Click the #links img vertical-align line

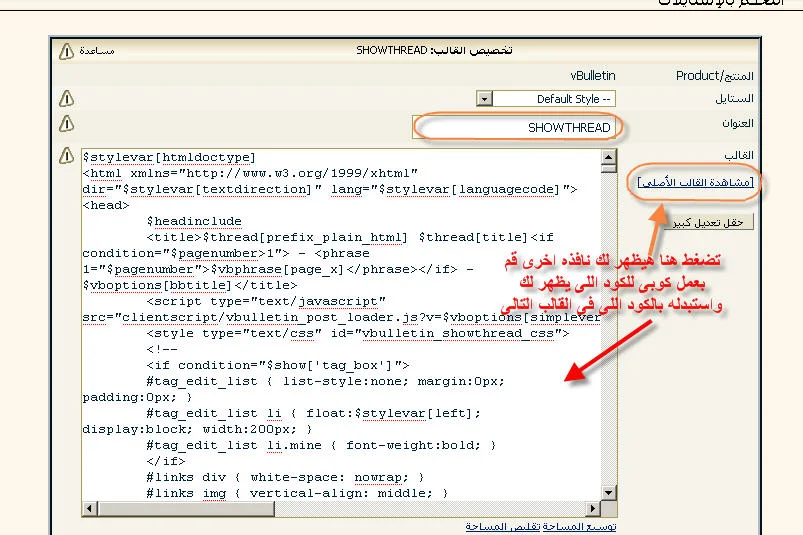(x=297, y=493)
